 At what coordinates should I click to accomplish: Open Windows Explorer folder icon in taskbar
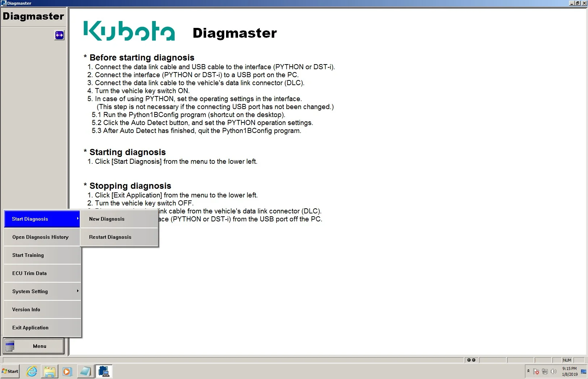(50, 371)
